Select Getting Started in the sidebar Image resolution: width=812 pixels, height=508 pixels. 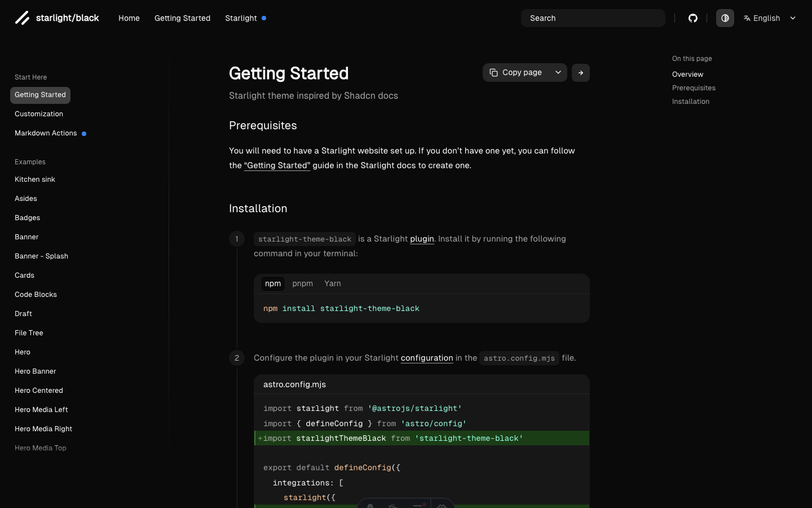pyautogui.click(x=40, y=95)
